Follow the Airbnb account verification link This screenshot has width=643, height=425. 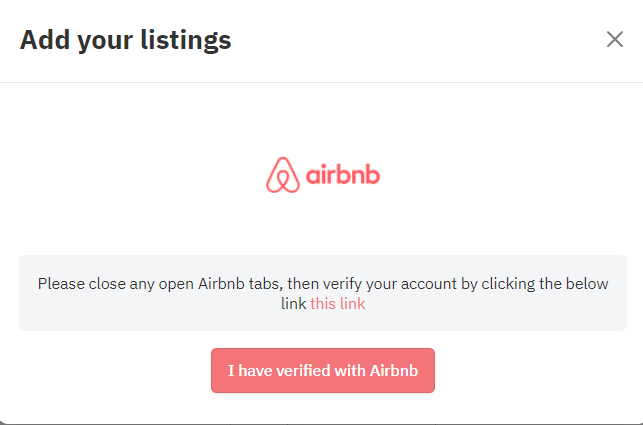coord(337,304)
